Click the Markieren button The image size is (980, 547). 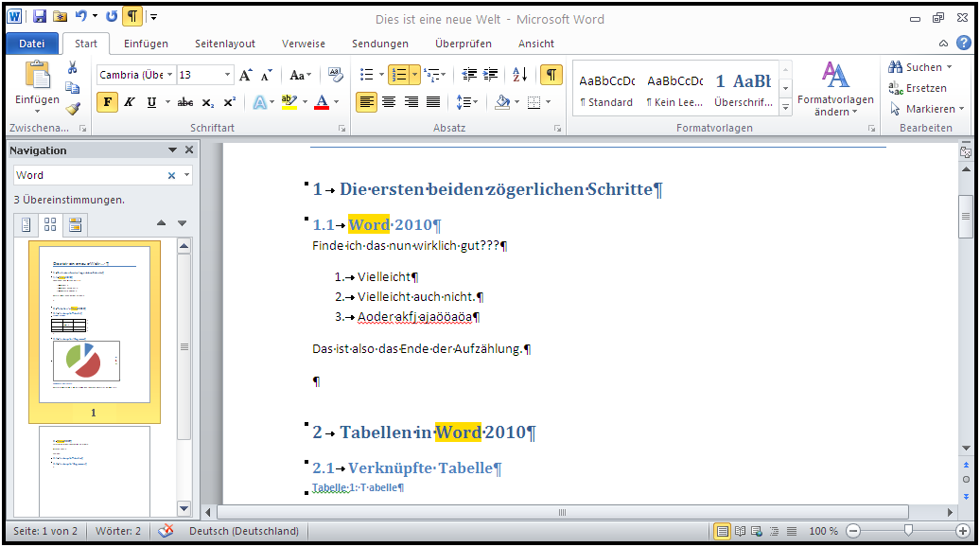click(x=927, y=109)
